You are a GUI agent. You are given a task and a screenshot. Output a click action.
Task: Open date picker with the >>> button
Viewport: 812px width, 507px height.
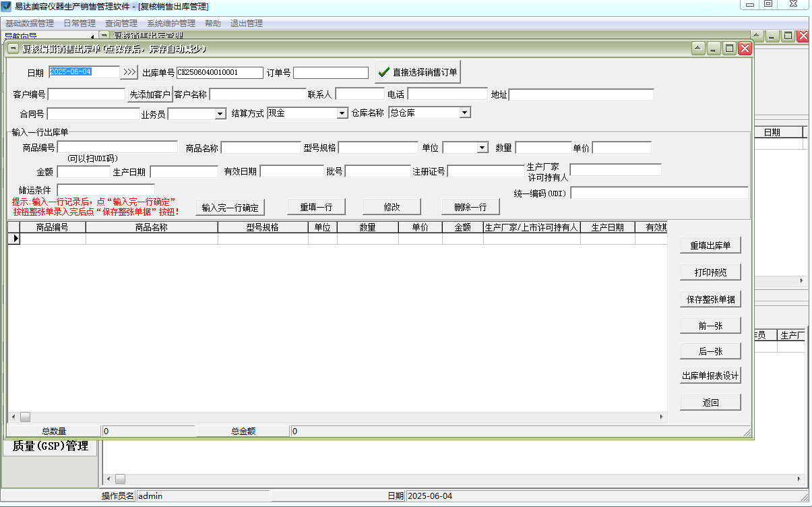tap(129, 72)
